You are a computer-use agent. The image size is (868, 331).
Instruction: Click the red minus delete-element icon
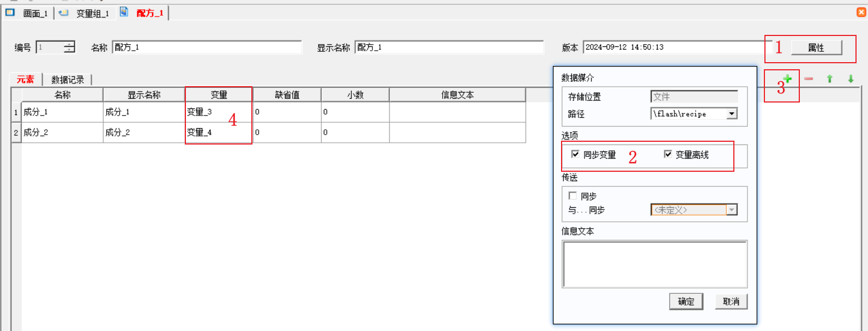pos(809,79)
